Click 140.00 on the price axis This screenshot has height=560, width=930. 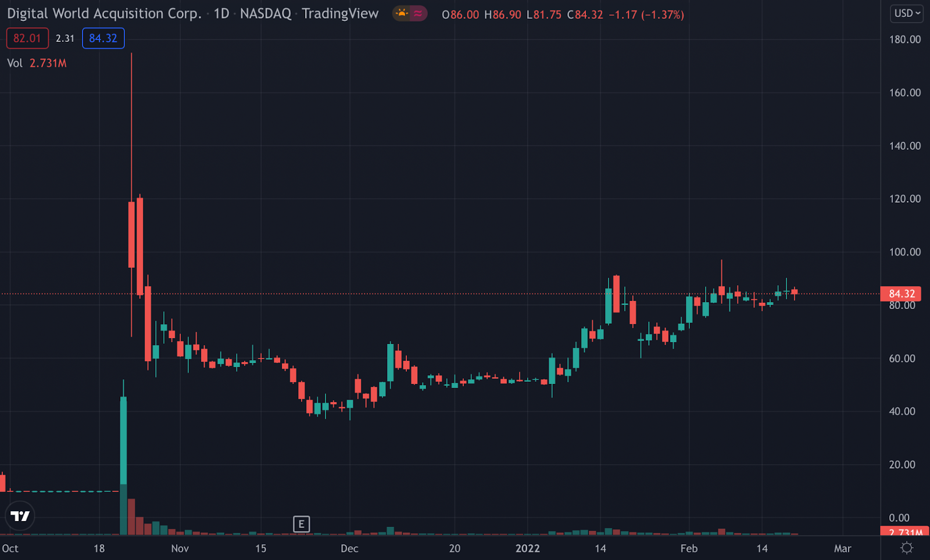[905, 146]
